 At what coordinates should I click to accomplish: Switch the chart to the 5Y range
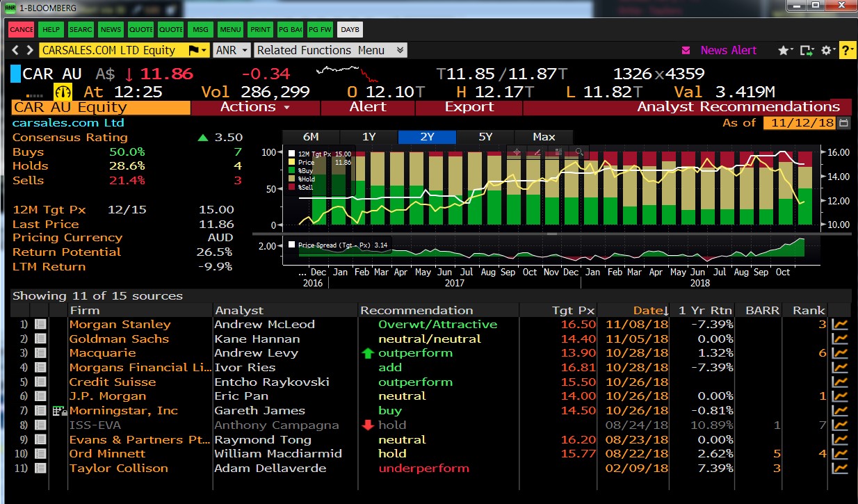pos(485,137)
